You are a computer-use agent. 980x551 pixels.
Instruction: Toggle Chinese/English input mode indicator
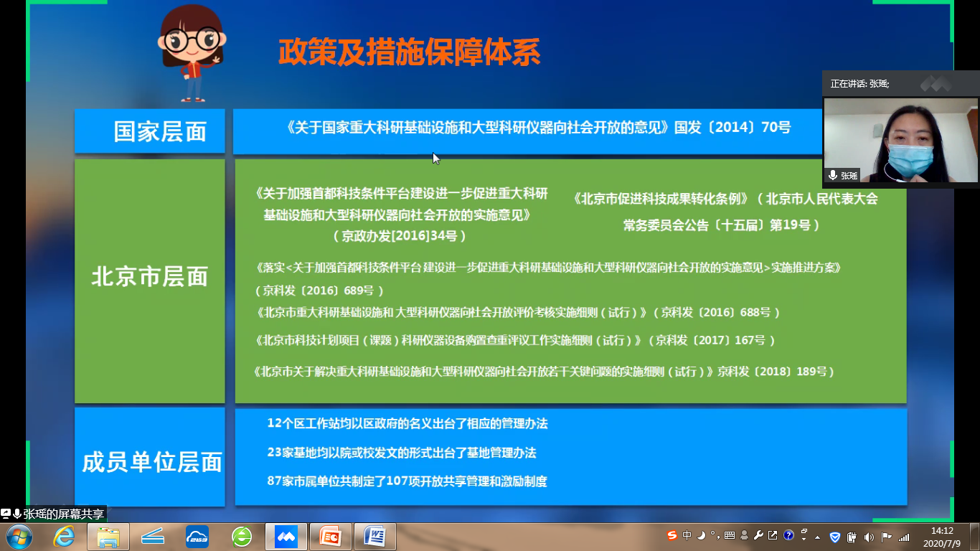pos(687,535)
